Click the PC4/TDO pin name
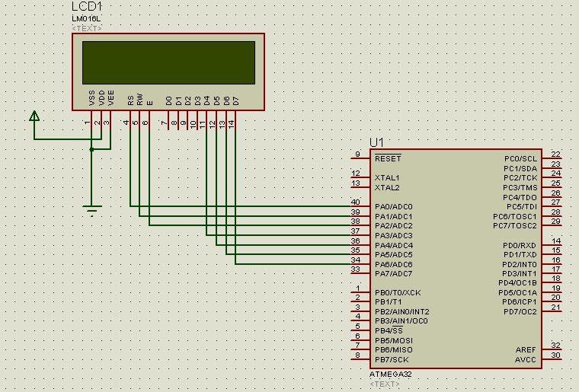The width and height of the screenshot is (579, 392). pyautogui.click(x=520, y=197)
